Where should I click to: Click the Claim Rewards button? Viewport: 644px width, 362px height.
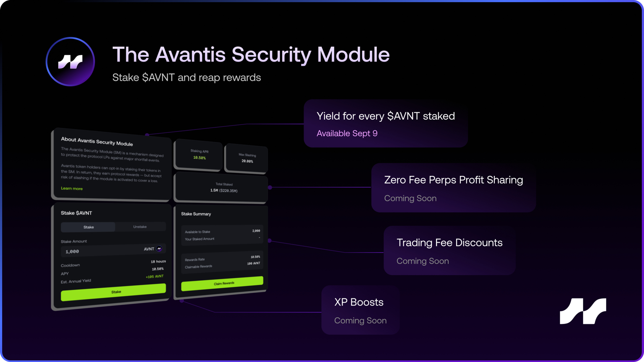tap(222, 282)
